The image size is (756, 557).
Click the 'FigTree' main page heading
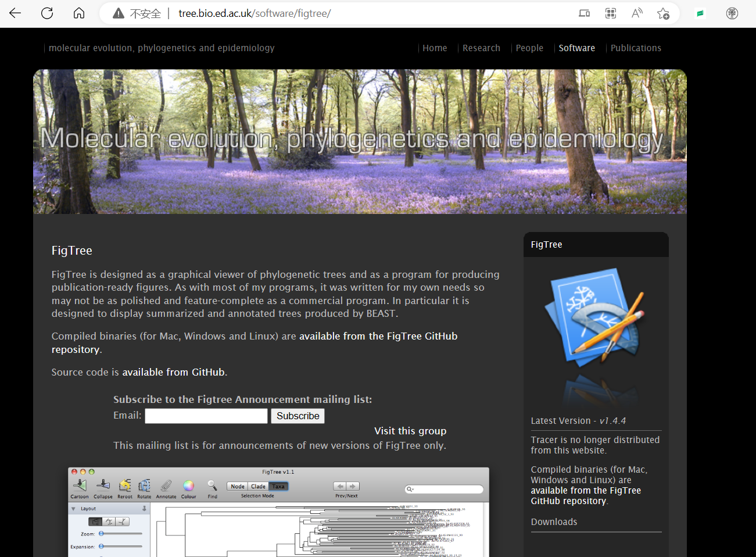point(72,251)
